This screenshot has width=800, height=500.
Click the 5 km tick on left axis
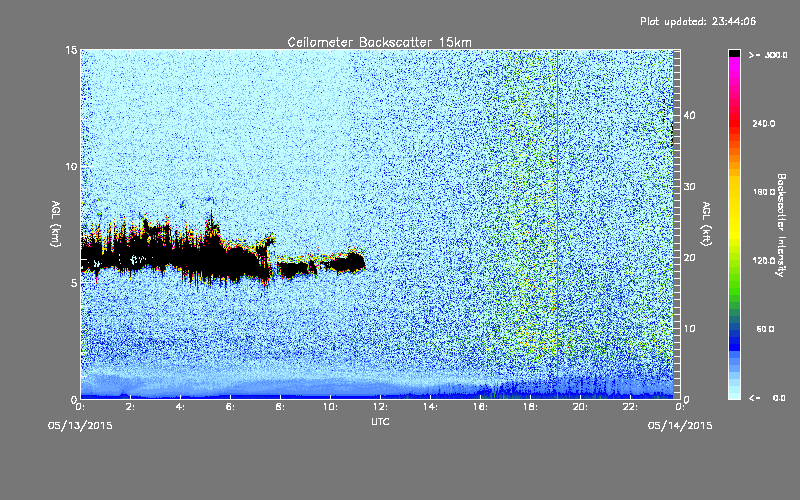(x=74, y=283)
